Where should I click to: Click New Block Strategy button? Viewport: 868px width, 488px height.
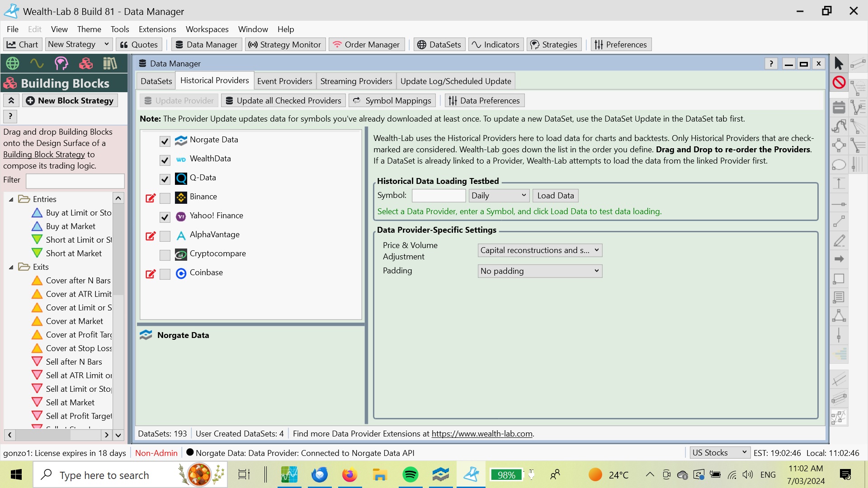point(70,101)
